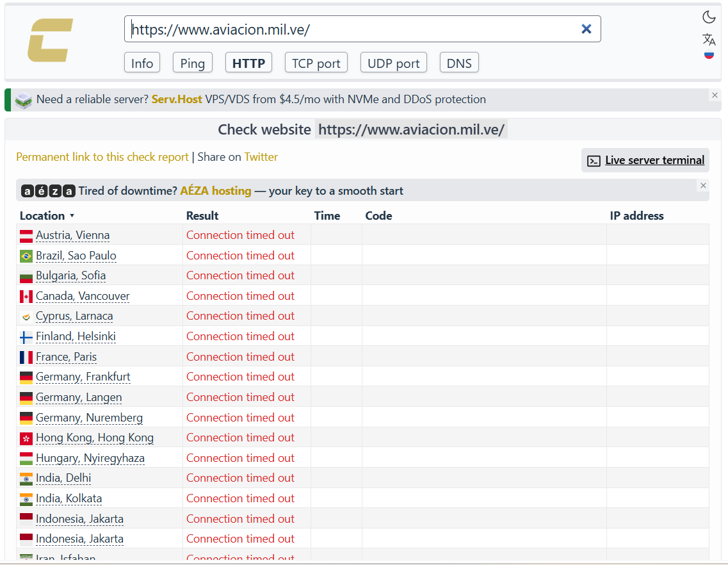
Task: Dismiss the AÉZA hosting banner
Action: [x=703, y=185]
